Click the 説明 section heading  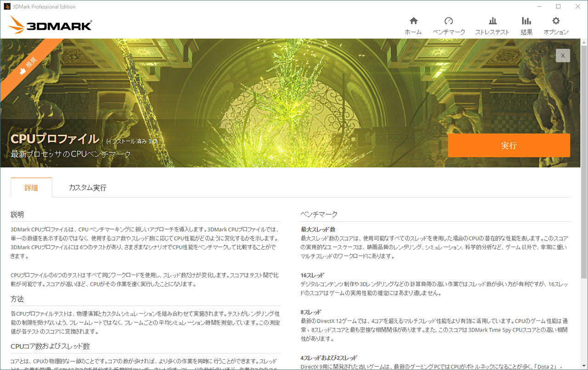[x=17, y=214]
